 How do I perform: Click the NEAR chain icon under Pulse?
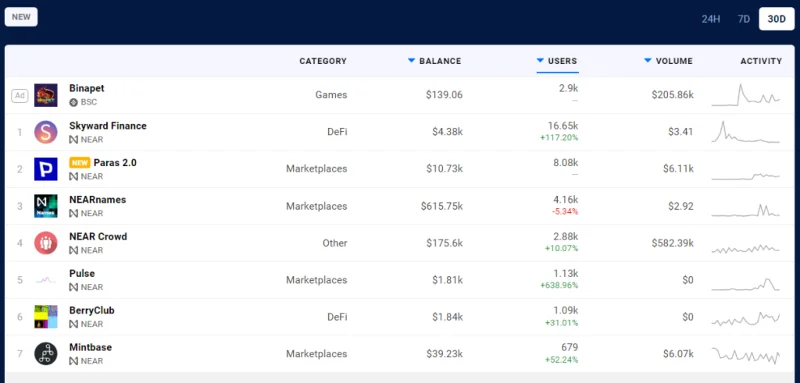(73, 287)
